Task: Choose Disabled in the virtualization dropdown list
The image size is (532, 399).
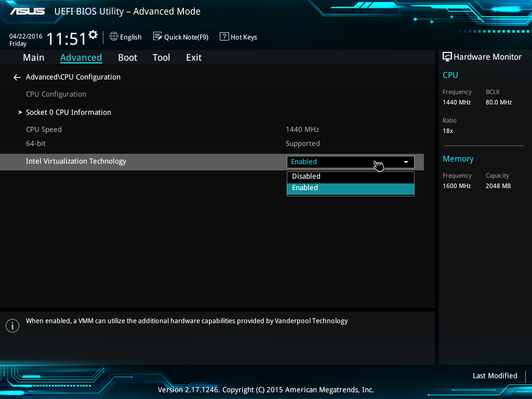Action: (351, 177)
